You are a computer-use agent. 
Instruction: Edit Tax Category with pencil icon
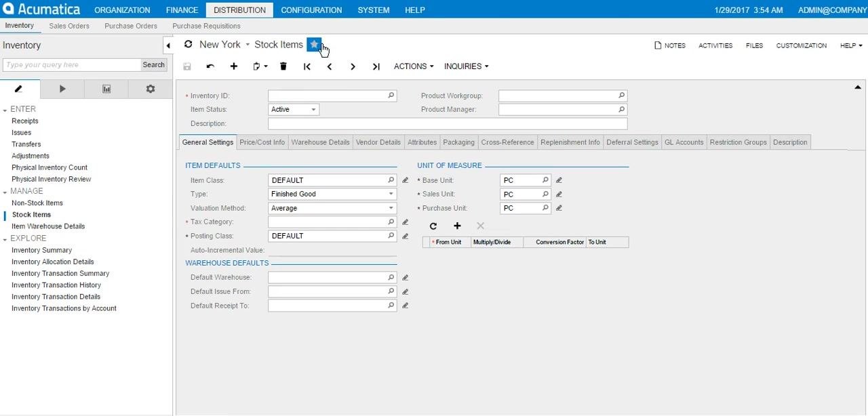(406, 222)
